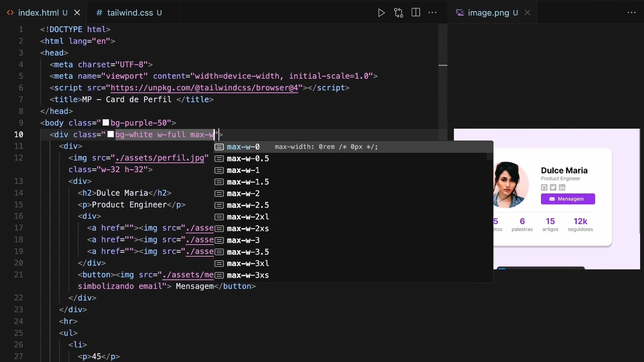Pick max-w-1 from autocomplete list
Screen dimensions: 644x362
pos(354,170)
